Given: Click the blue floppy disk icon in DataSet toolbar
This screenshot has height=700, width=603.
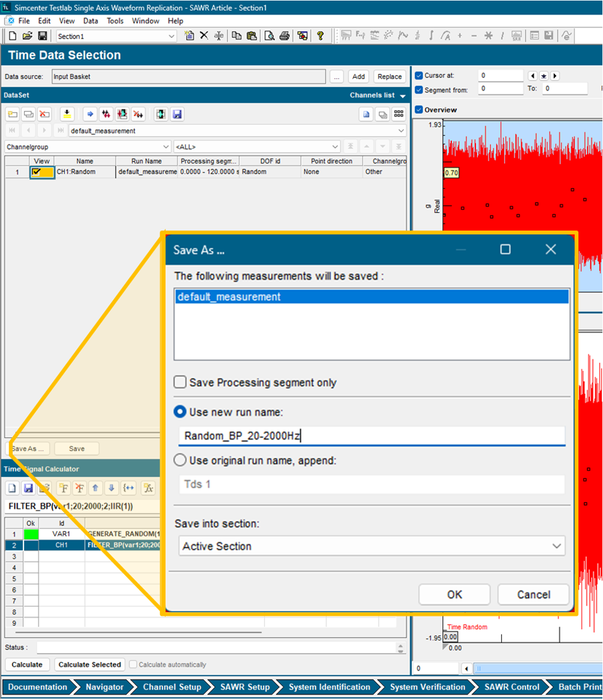Looking at the screenshot, I should (177, 114).
